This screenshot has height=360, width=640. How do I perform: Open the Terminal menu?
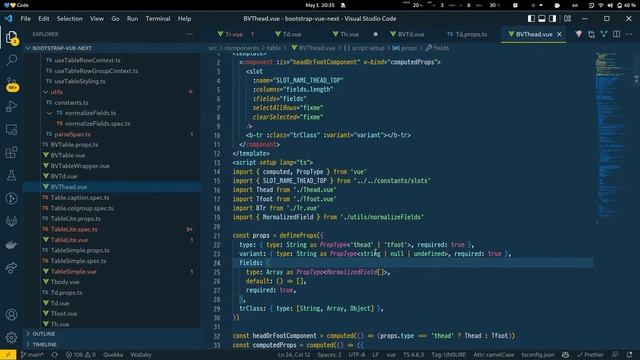(x=158, y=19)
